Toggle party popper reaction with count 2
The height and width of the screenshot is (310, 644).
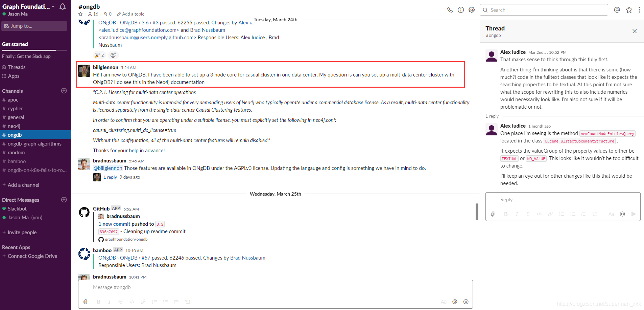click(x=99, y=55)
